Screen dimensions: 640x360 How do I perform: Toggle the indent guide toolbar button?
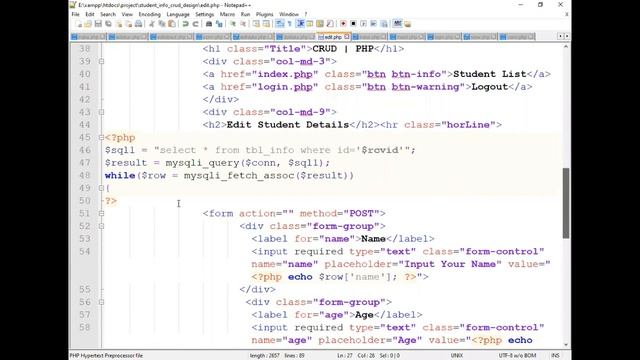point(300,24)
